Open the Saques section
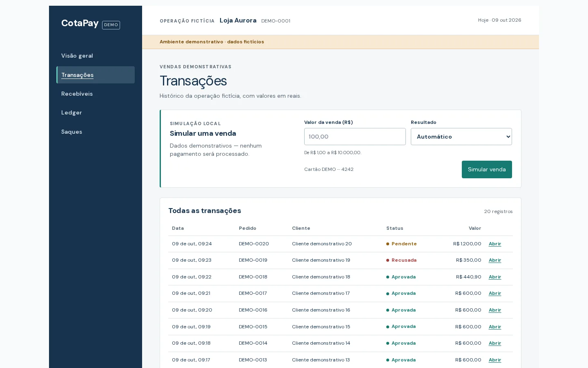 point(71,132)
